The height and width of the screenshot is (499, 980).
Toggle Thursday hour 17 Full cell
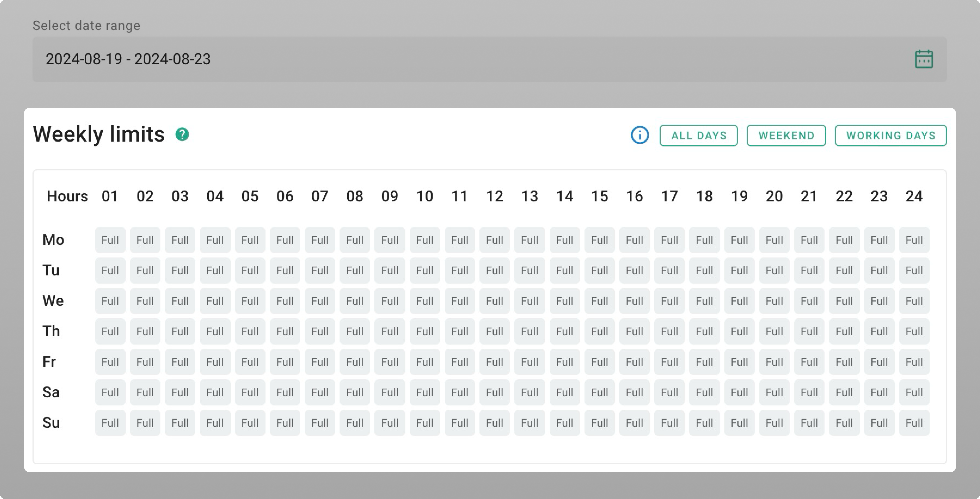tap(669, 331)
